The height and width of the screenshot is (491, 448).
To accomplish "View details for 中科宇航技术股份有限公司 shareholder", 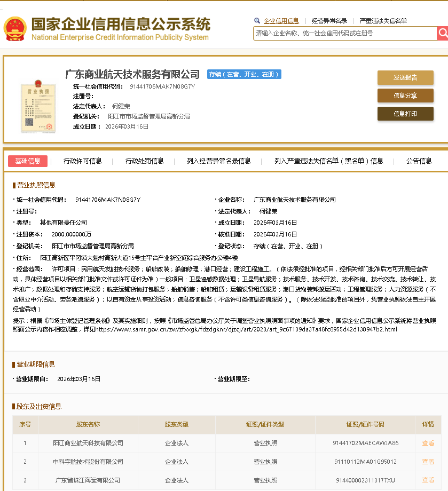I will click(428, 462).
